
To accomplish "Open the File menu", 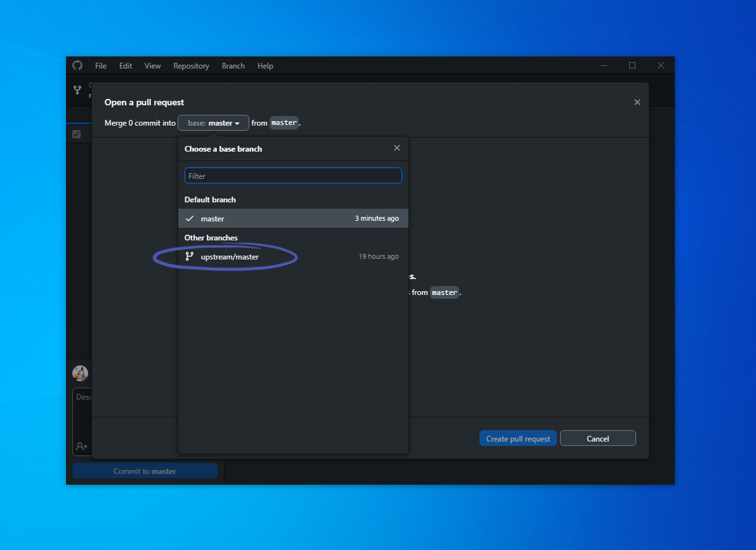I will pos(101,65).
